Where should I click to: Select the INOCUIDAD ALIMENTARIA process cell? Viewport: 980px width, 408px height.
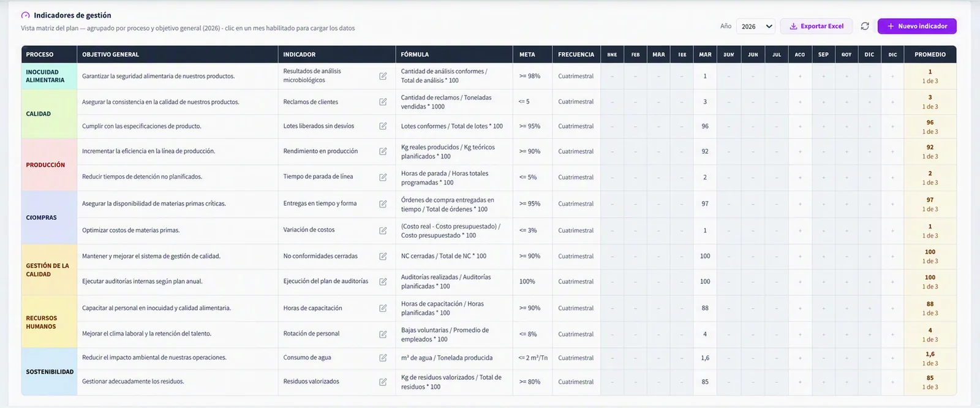pyautogui.click(x=49, y=76)
